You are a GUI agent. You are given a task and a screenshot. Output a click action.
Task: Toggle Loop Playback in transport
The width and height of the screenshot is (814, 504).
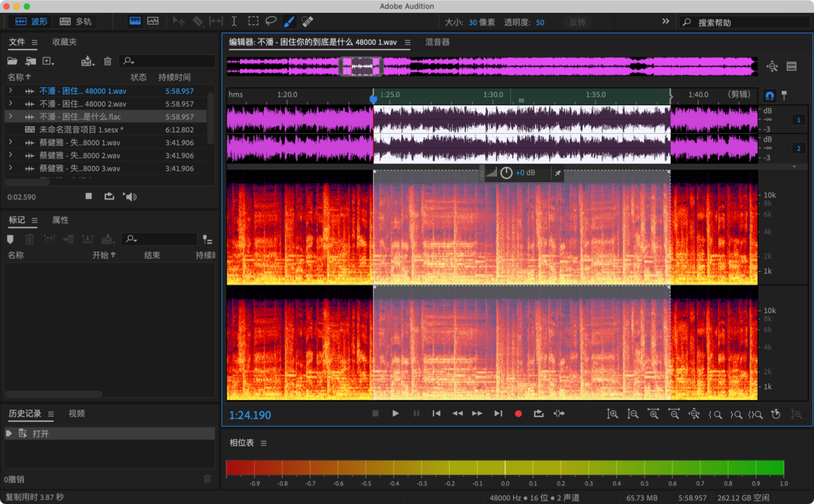tap(539, 413)
